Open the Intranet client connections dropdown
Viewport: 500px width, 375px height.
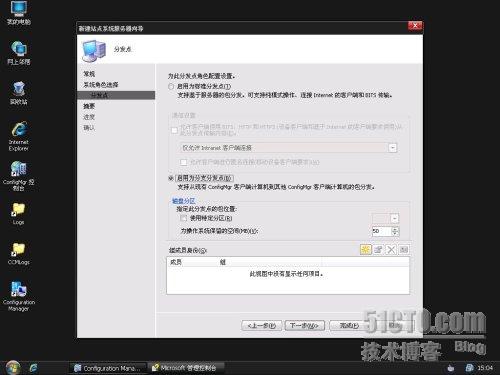(393, 148)
